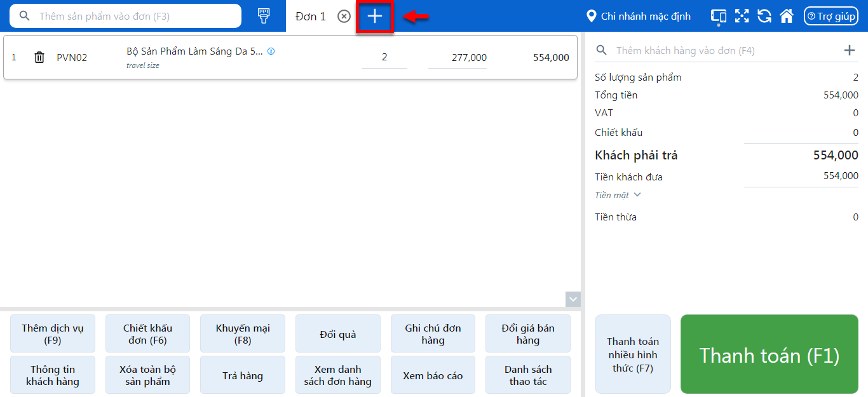The width and height of the screenshot is (868, 397).
Task: Click the barcode scanner icon
Action: (x=264, y=16)
